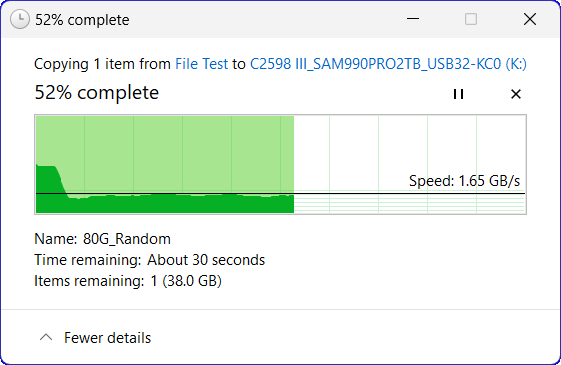Click the Time remaining About 30 seconds text
Viewport: 561px width, 365px height.
(150, 260)
